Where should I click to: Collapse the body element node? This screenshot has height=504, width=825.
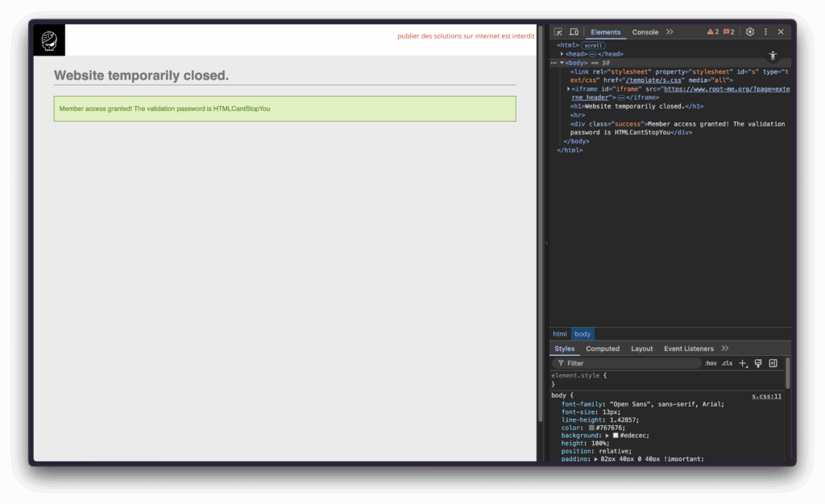coord(562,63)
